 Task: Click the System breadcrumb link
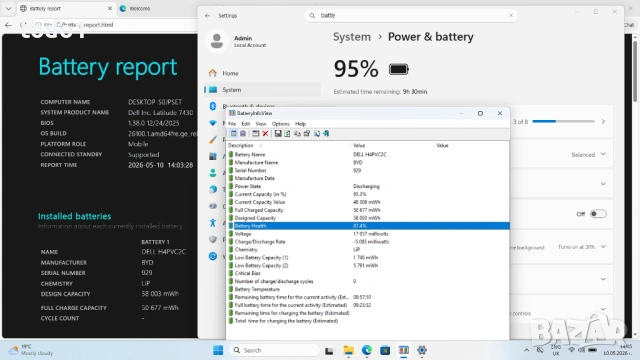click(x=352, y=37)
